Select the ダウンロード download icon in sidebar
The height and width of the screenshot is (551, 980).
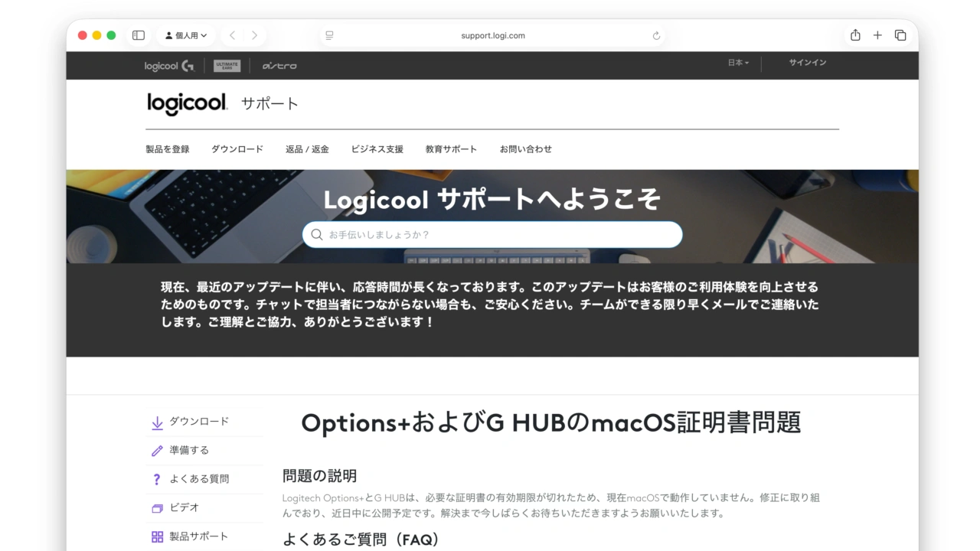click(x=155, y=420)
